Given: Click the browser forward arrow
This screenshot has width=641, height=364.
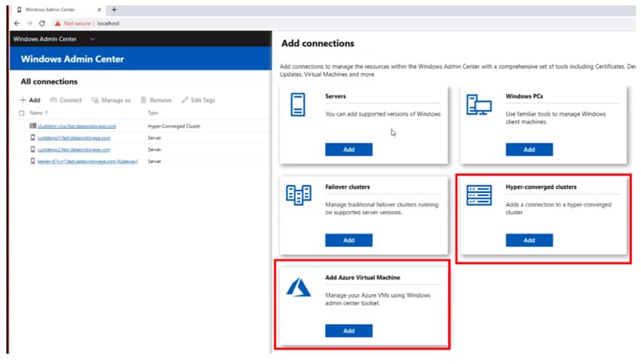Looking at the screenshot, I should pyautogui.click(x=29, y=23).
